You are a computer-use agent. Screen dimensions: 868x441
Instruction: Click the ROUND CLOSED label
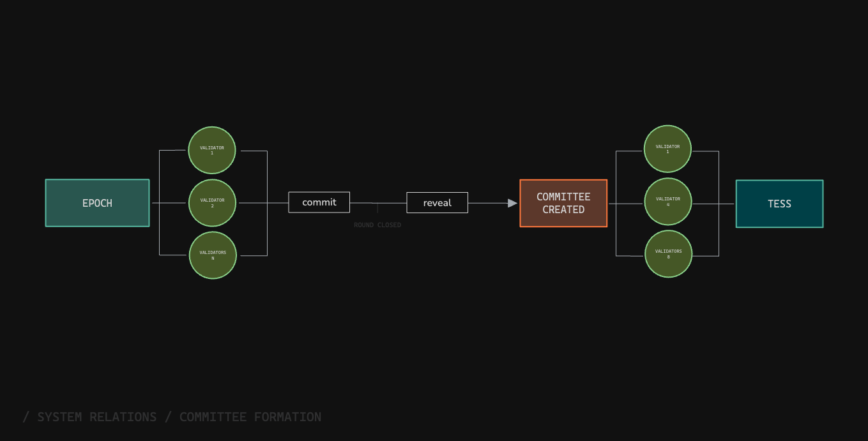click(x=377, y=225)
